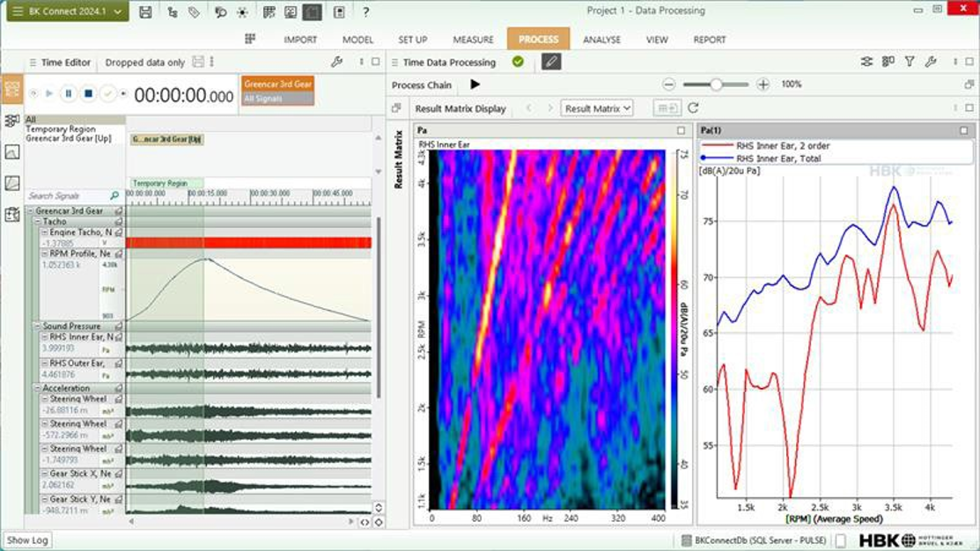This screenshot has width=980, height=551.
Task: Open Time Data Processing wrench icon
Action: tap(931, 62)
